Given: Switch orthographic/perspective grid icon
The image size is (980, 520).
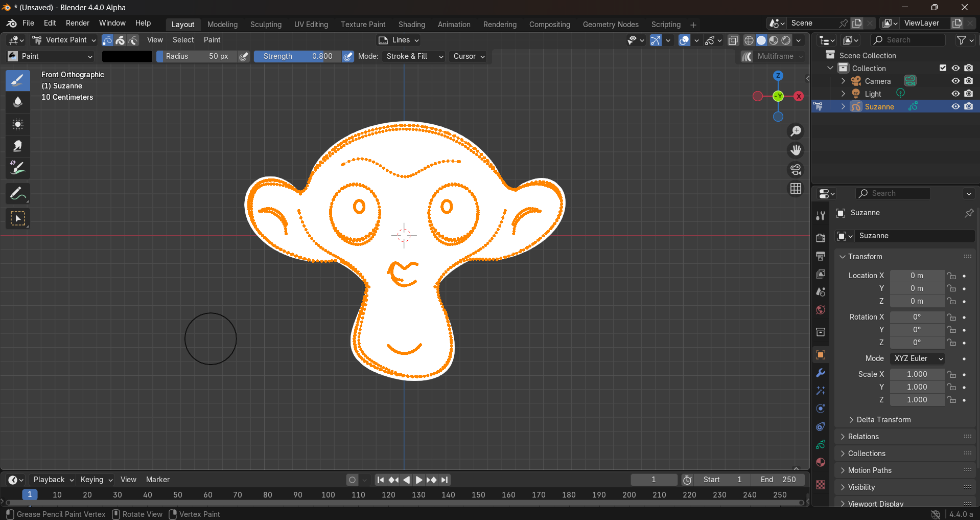Looking at the screenshot, I should (796, 189).
